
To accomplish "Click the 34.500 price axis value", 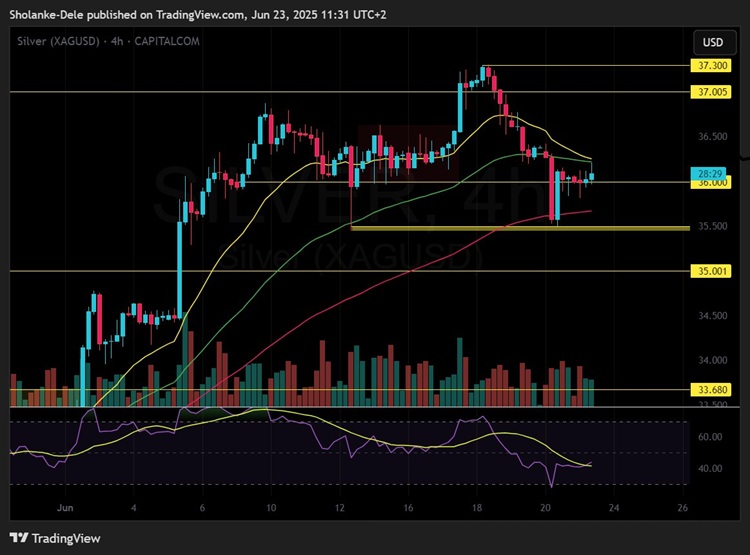I will (712, 315).
